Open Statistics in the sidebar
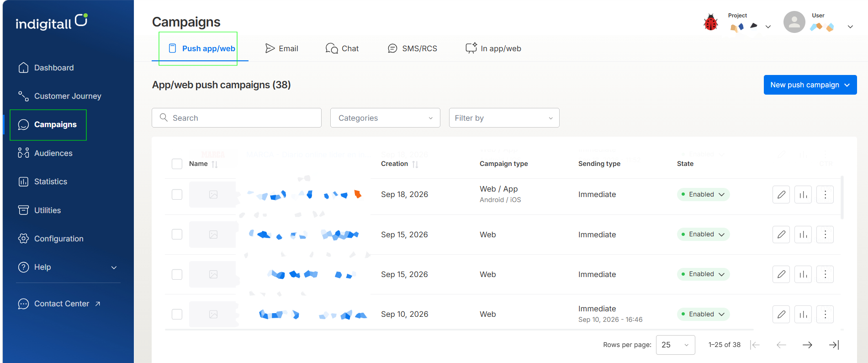This screenshot has height=363, width=868. point(42,181)
